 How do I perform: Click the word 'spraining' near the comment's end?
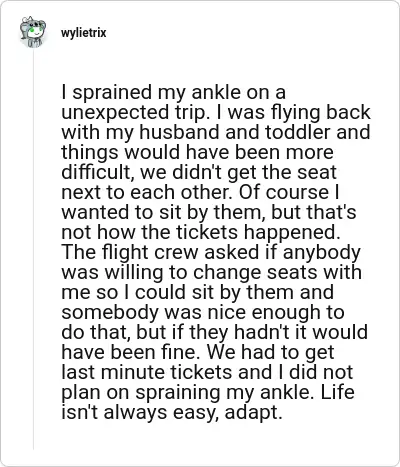[x=178, y=393]
